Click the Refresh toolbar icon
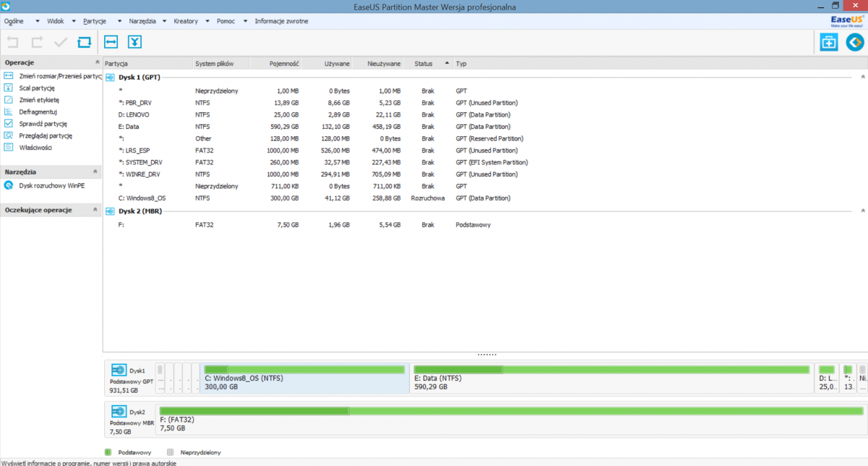This screenshot has height=466, width=868. [85, 42]
